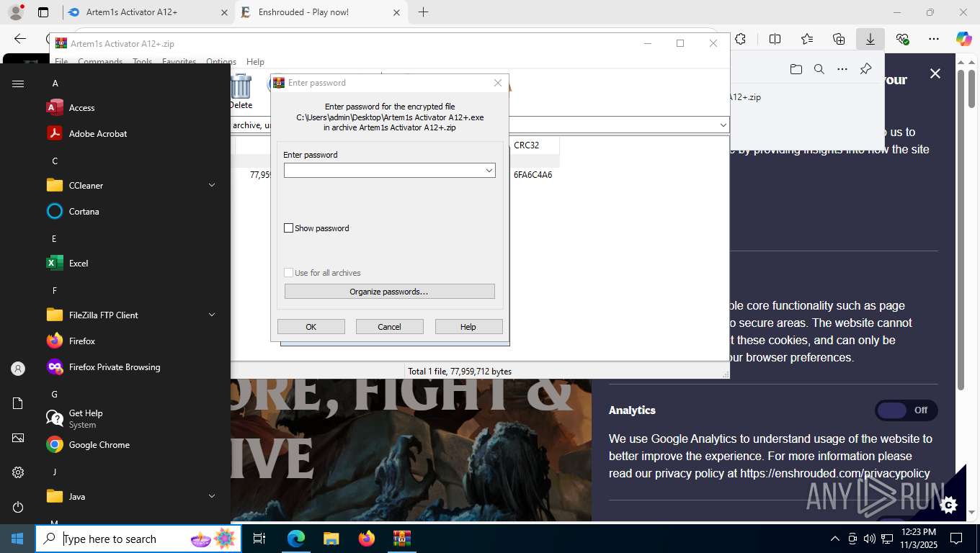Click OK in password dialog
This screenshot has height=553, width=980.
pyautogui.click(x=311, y=327)
